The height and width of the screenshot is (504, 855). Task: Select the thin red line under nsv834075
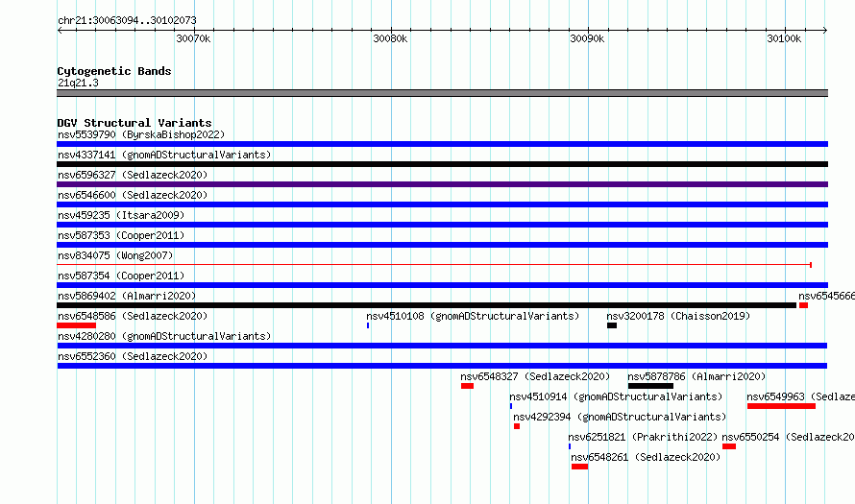(434, 265)
